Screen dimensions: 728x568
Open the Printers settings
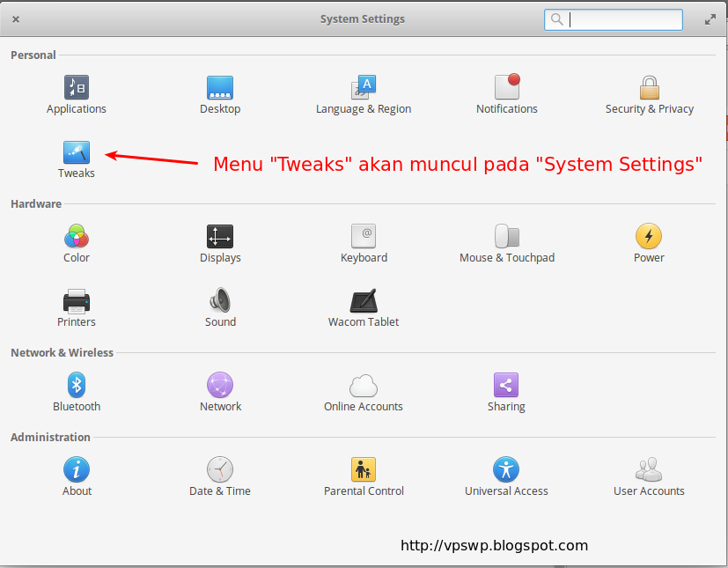tap(77, 308)
